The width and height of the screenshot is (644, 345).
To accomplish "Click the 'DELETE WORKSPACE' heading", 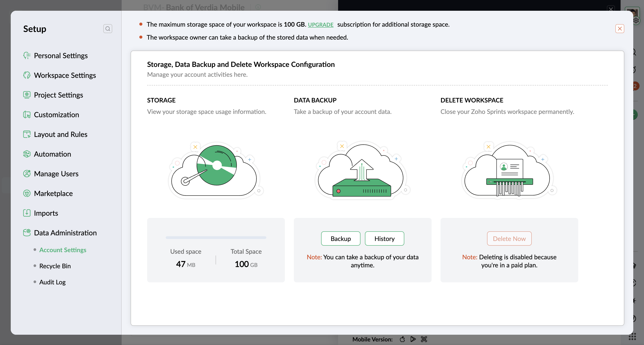I will [x=472, y=100].
